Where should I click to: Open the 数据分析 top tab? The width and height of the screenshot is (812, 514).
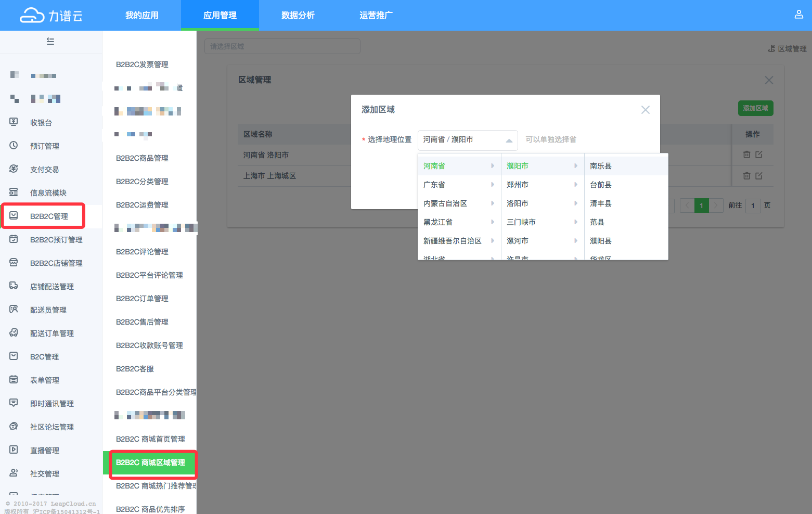click(298, 15)
